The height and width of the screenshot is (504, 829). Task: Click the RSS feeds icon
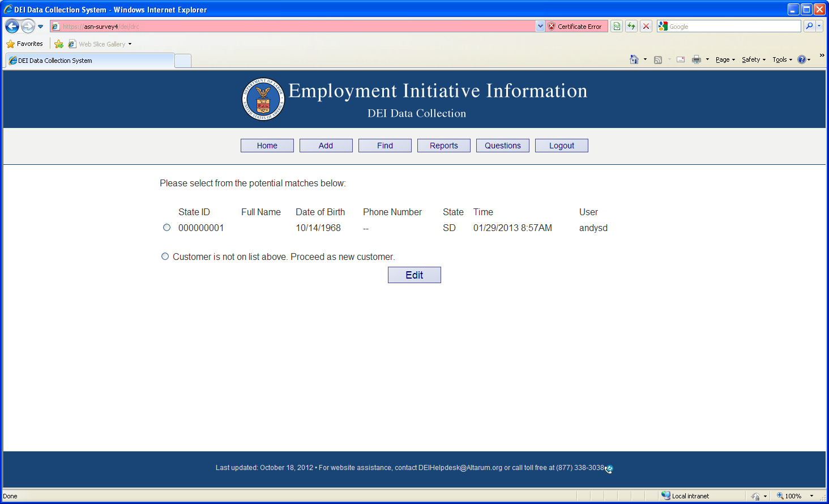coord(658,59)
